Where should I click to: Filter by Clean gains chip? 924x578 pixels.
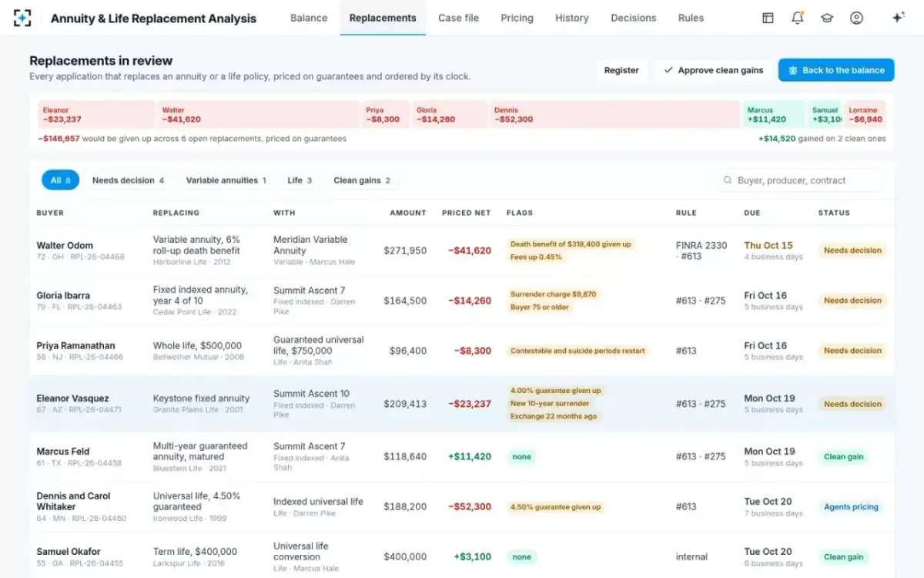362,180
